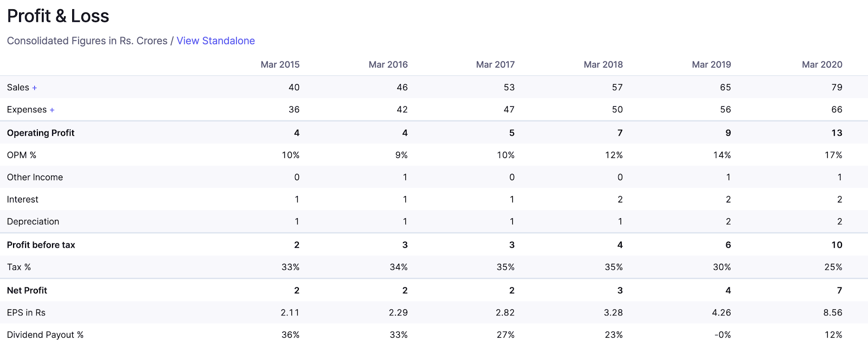Expand the Expenses row plus icon
The image size is (868, 348).
click(x=52, y=110)
